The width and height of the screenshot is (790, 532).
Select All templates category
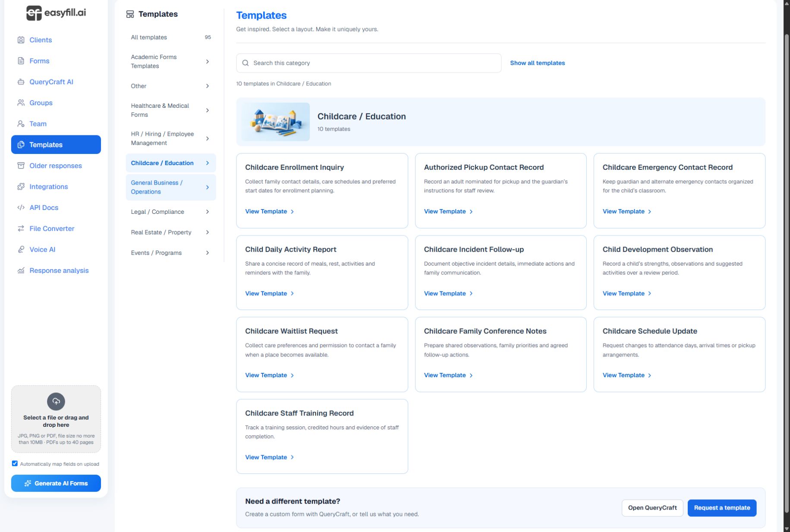[171, 38]
